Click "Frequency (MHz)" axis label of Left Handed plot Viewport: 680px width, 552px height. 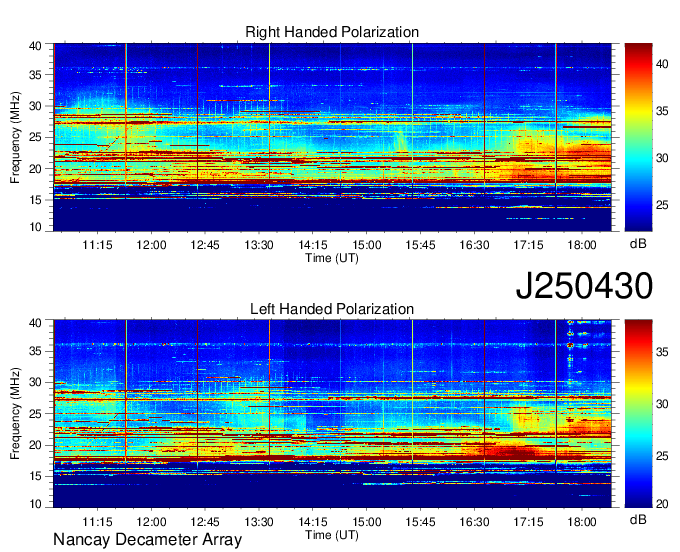(x=15, y=414)
